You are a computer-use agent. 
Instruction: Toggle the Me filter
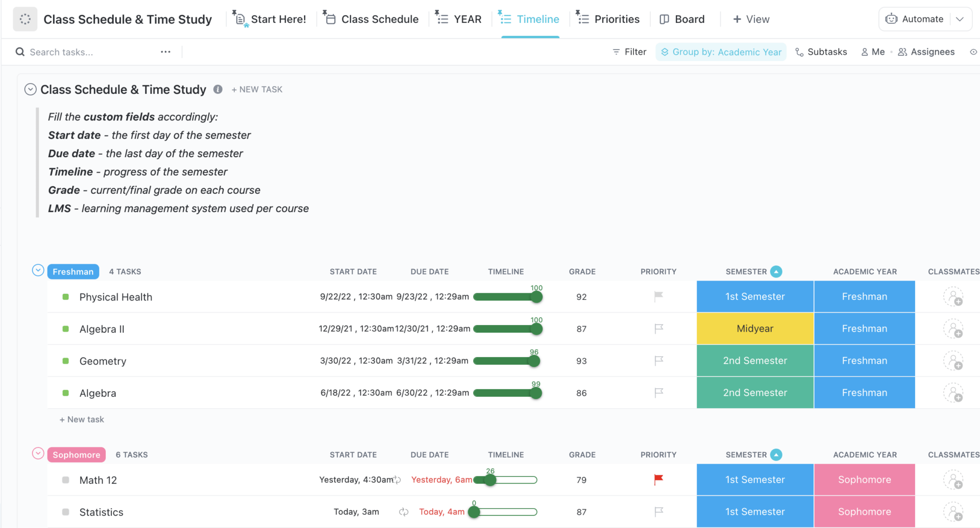click(873, 52)
